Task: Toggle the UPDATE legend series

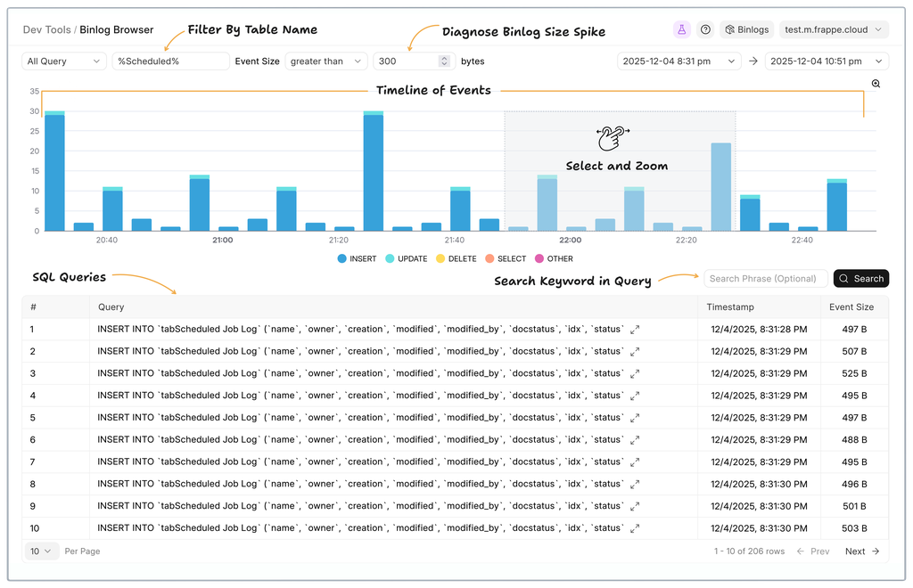Action: tap(406, 258)
